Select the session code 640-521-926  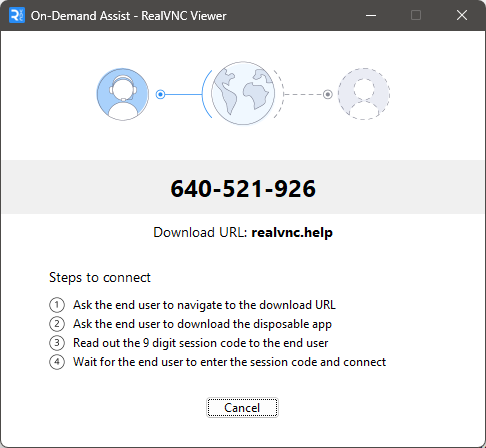[x=243, y=188]
